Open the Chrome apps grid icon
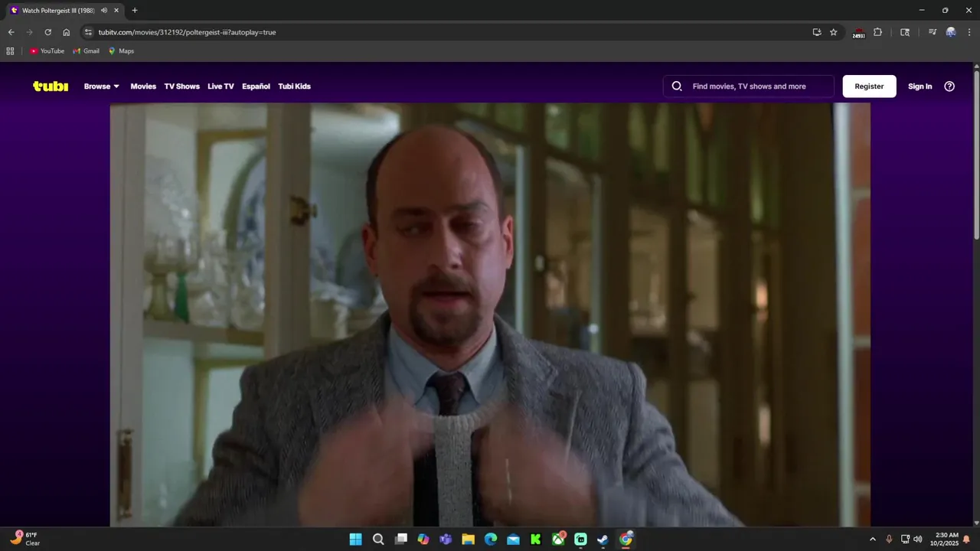 point(10,51)
